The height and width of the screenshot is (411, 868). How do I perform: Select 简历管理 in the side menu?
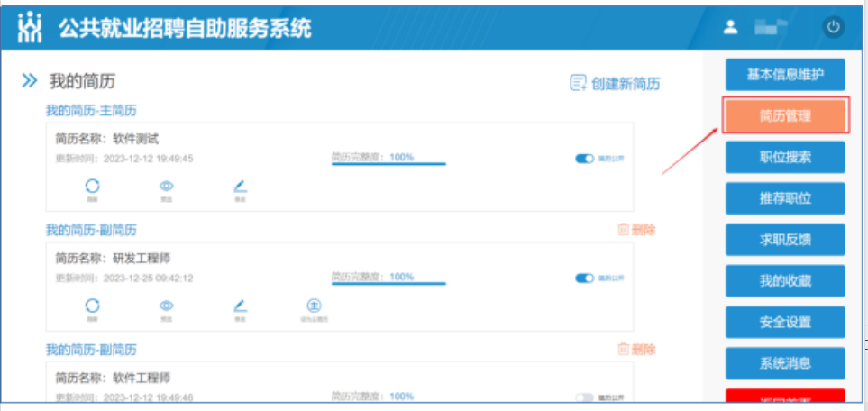click(x=785, y=115)
